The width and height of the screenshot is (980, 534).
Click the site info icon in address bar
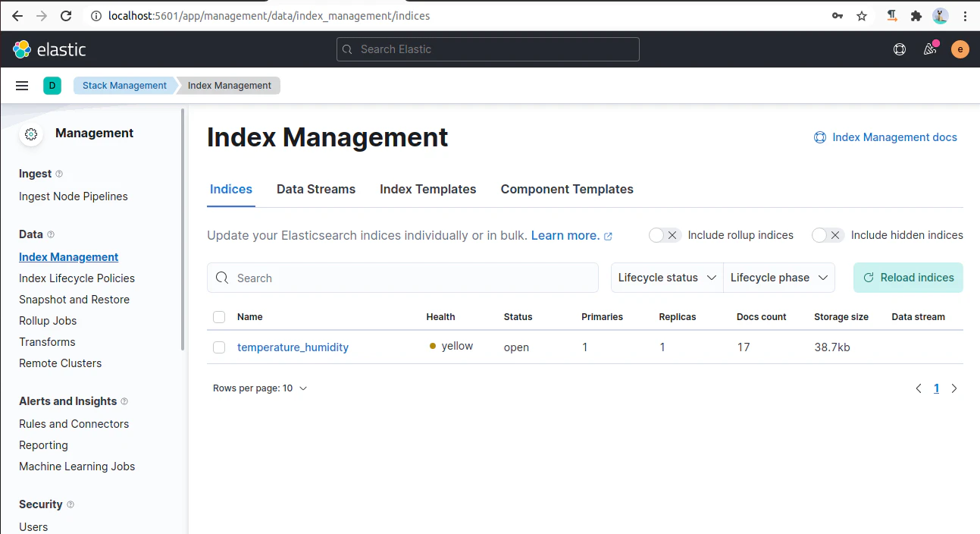point(95,16)
